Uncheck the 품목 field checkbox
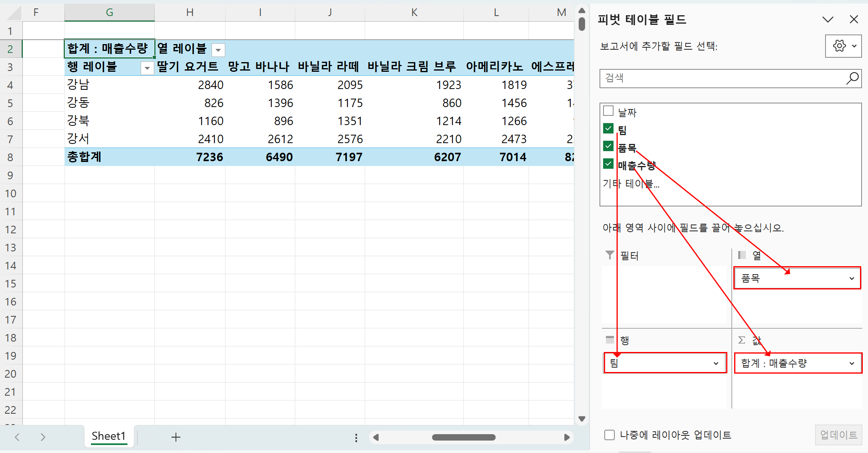This screenshot has height=453, width=868. [x=608, y=146]
